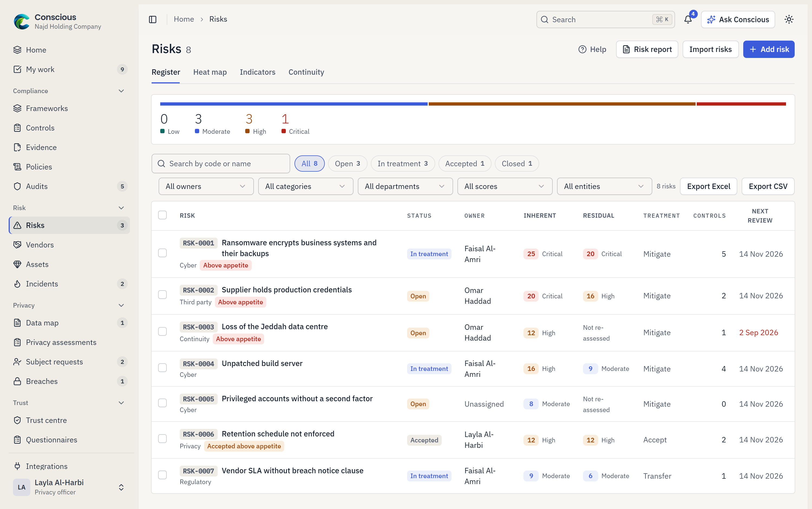The height and width of the screenshot is (509, 812).
Task: Open the All scores dropdown
Action: pyautogui.click(x=505, y=187)
